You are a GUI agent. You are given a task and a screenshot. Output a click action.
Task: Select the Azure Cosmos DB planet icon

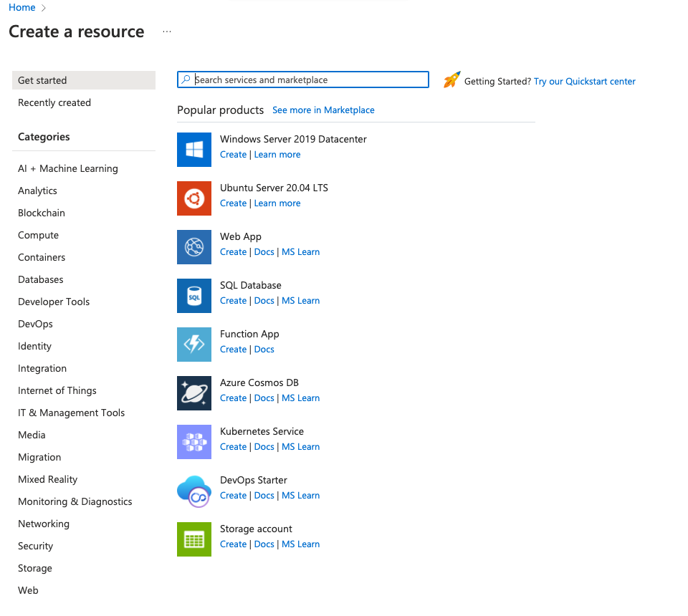coord(194,393)
